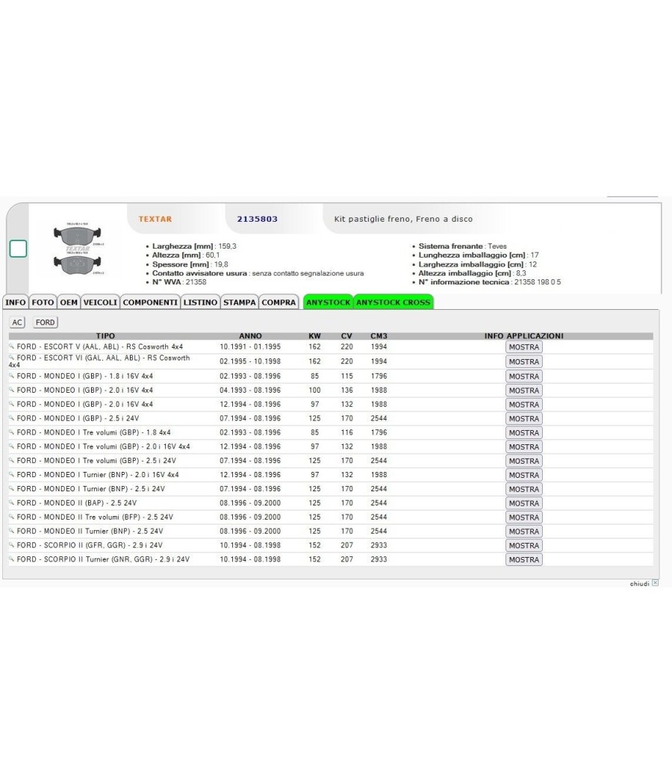Click magnifier icon beside Mondeo I Turnier 2.0 i 16V
672x784 pixels.
[11, 474]
